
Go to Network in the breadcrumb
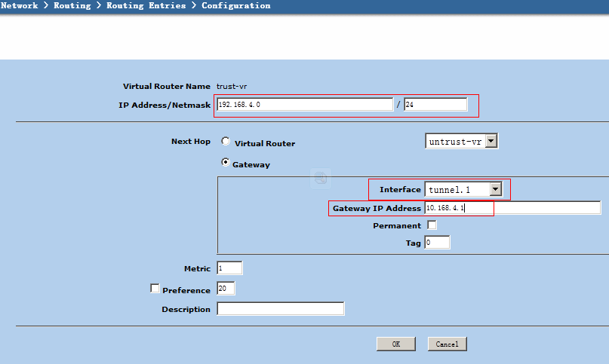tap(20, 6)
